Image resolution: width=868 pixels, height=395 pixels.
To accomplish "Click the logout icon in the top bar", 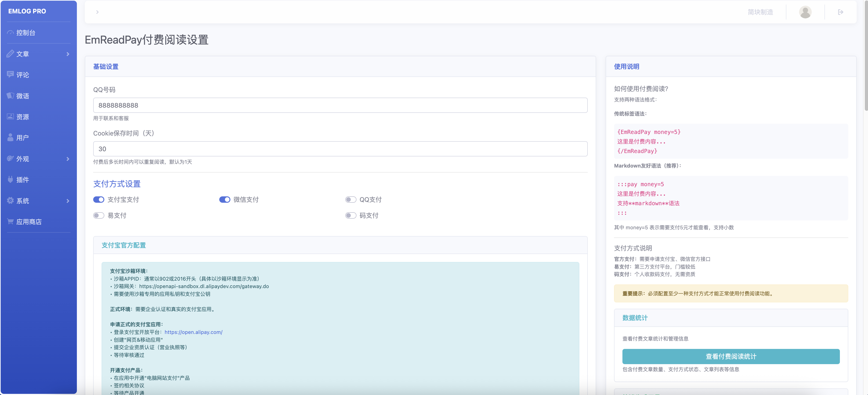I will click(840, 12).
